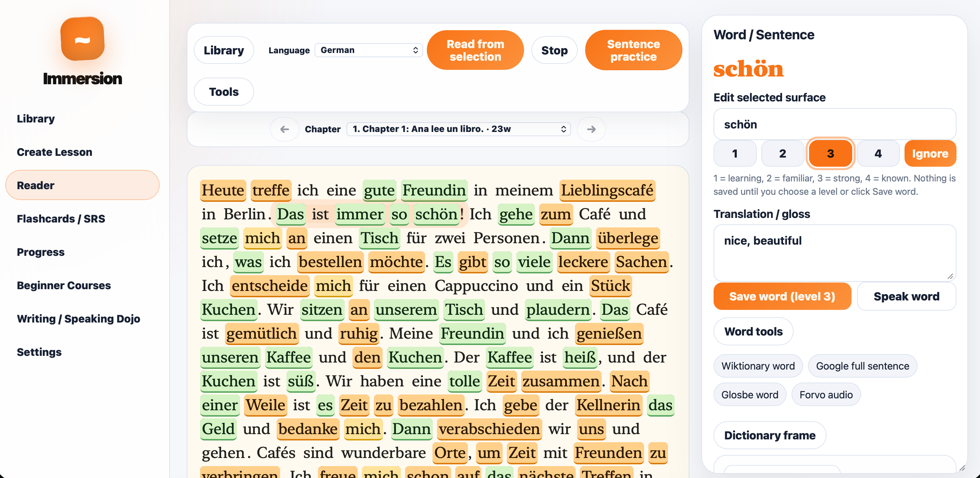
Task: Select the word "treffe" in the text
Action: [x=271, y=190]
